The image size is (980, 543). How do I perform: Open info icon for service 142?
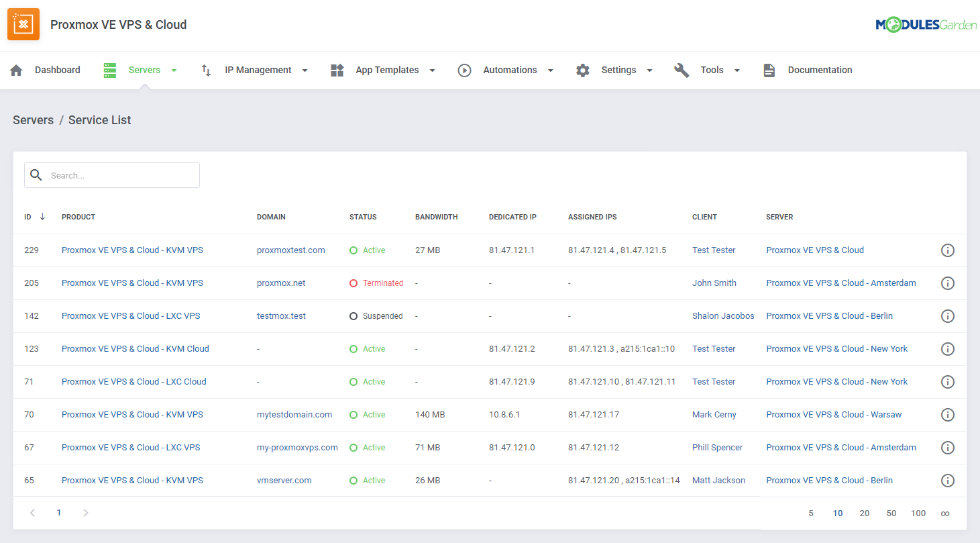click(x=948, y=316)
